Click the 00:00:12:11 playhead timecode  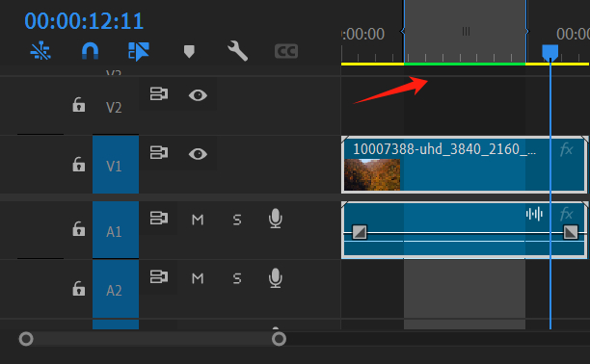(84, 21)
